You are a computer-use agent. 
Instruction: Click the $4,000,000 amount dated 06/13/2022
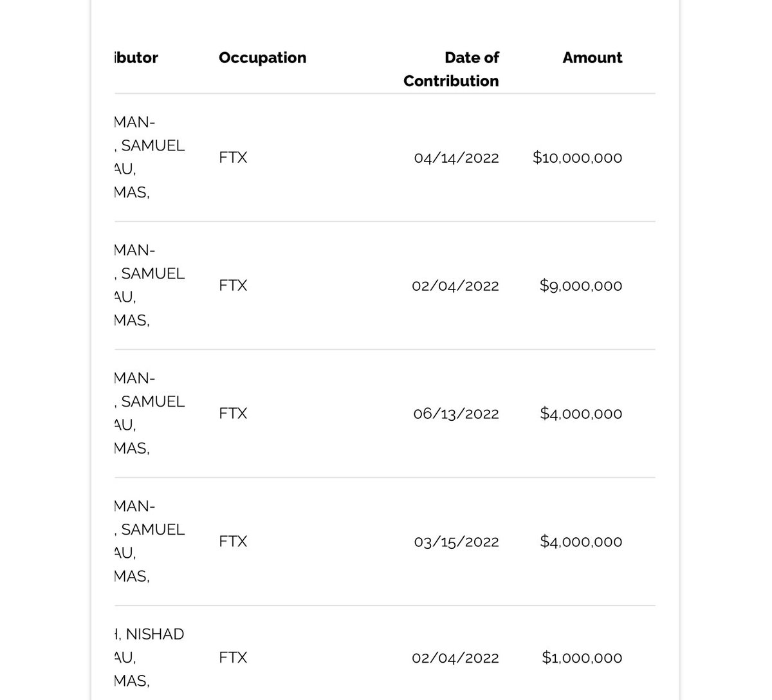pyautogui.click(x=580, y=414)
